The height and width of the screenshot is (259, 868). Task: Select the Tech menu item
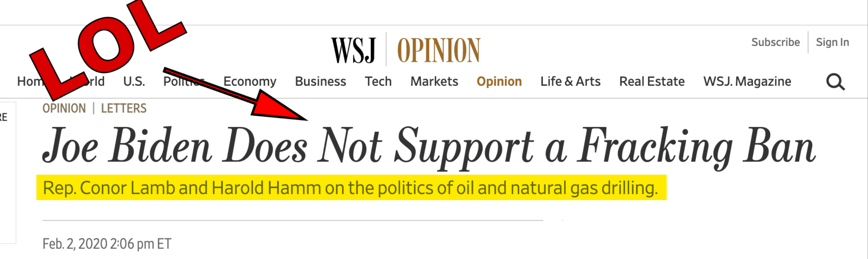click(x=378, y=81)
